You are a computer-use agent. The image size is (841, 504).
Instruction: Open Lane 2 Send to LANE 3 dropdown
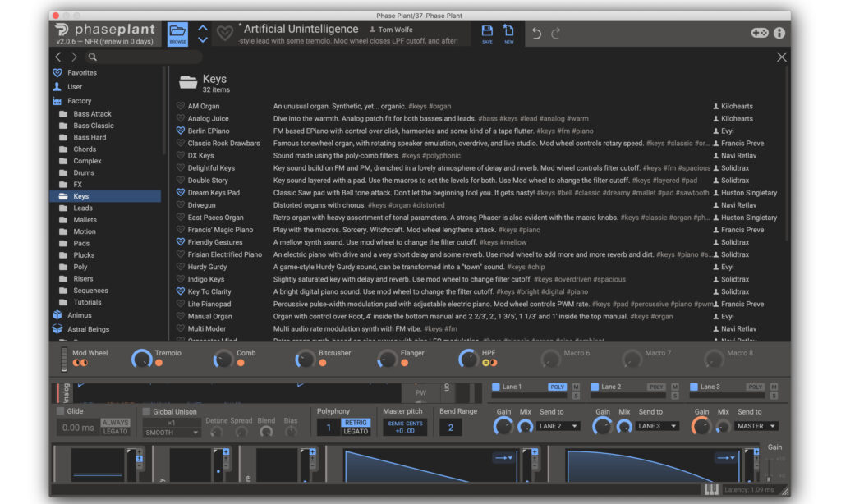tap(658, 426)
